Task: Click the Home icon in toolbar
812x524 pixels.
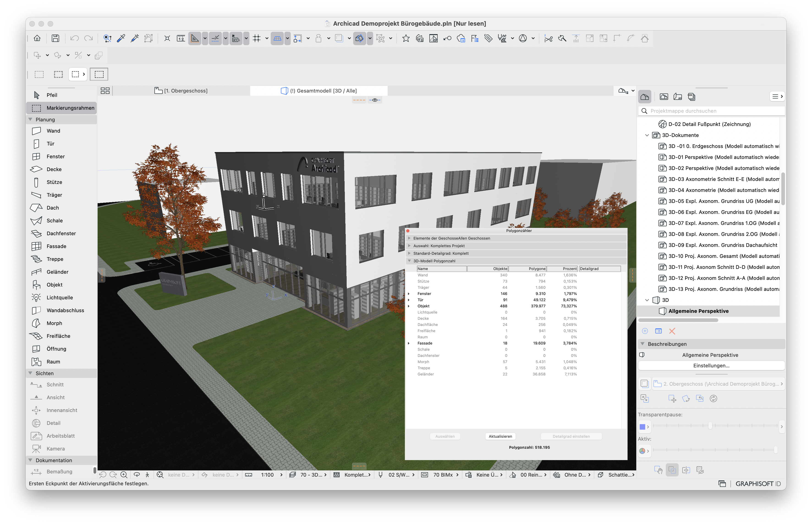Action: pyautogui.click(x=37, y=38)
